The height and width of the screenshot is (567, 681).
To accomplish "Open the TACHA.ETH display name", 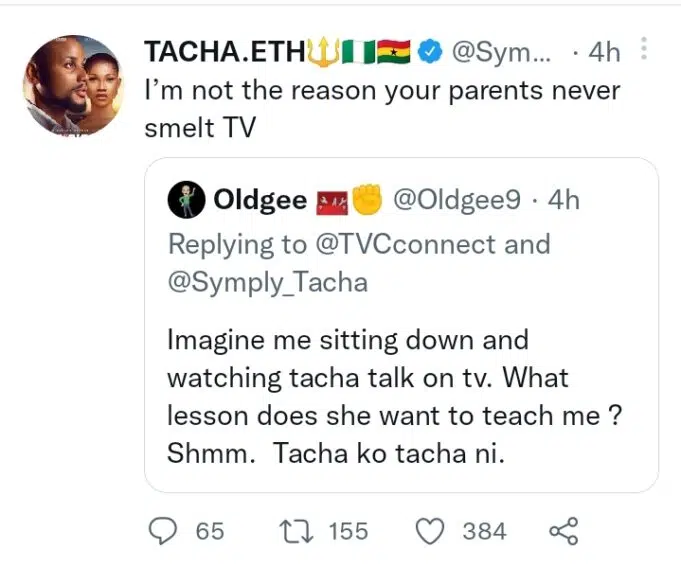I will 224,51.
